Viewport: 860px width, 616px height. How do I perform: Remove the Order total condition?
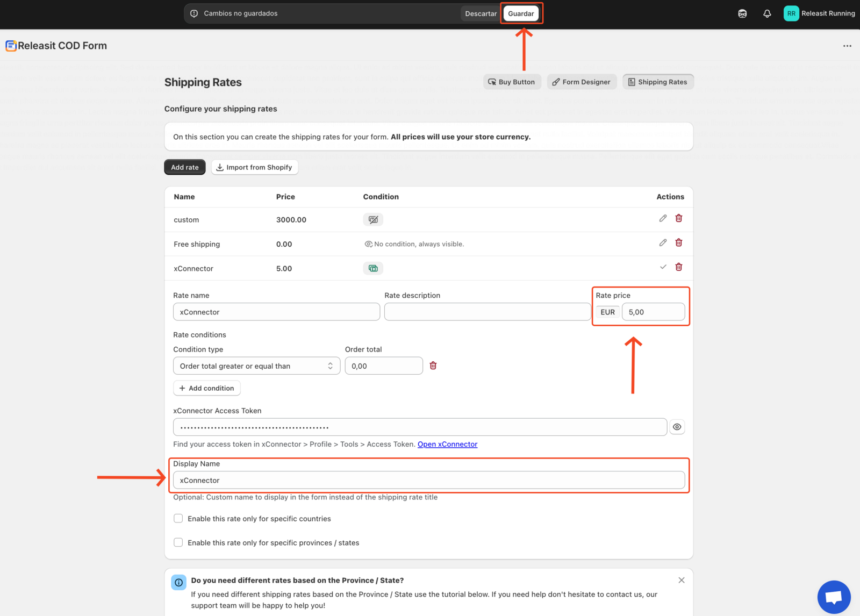point(433,366)
